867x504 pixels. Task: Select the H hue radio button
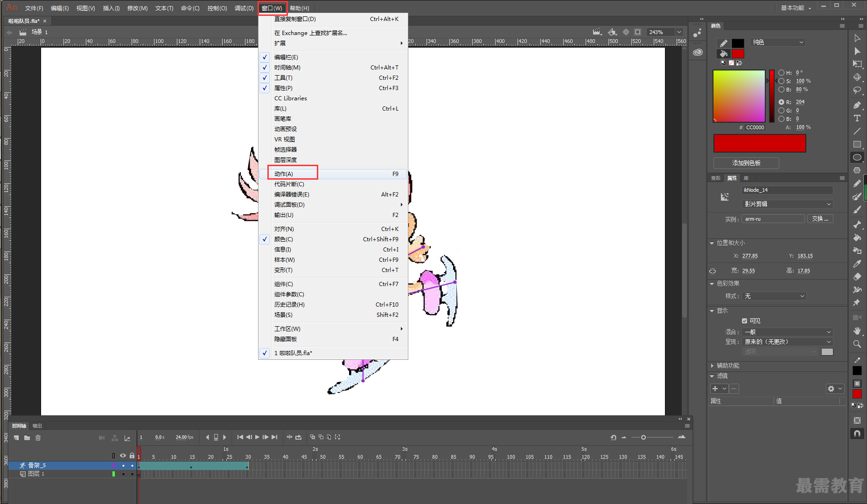(x=781, y=73)
